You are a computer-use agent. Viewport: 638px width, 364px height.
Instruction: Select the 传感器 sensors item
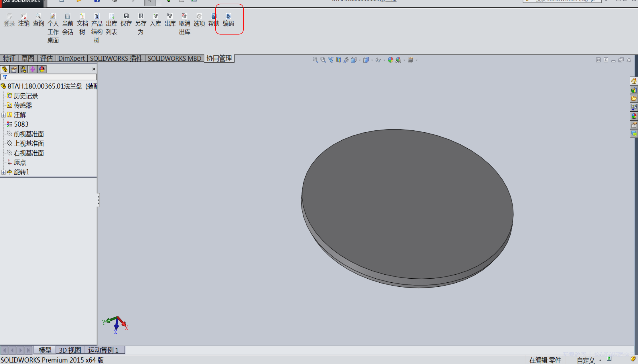(19, 105)
